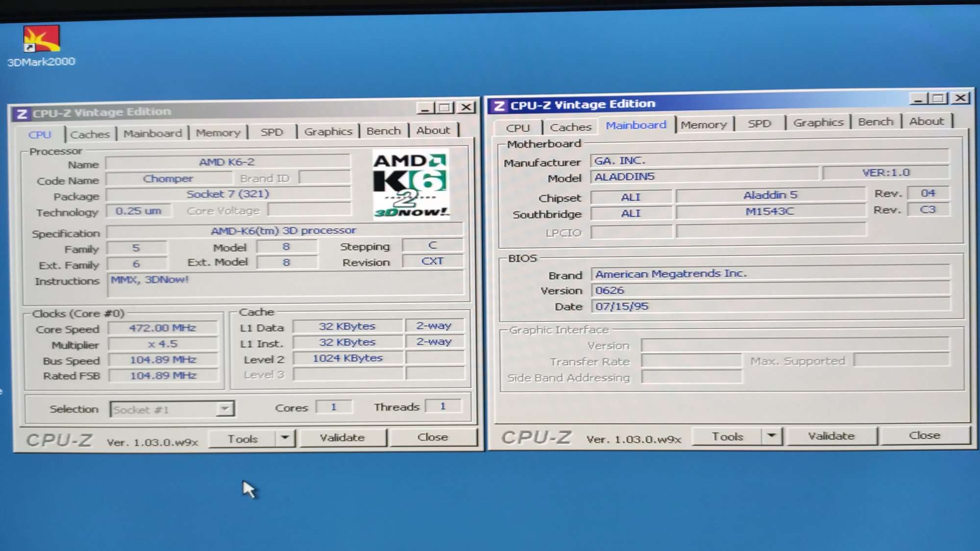Switch to Mainboard tab in left window
The width and height of the screenshot is (980, 551).
(152, 133)
